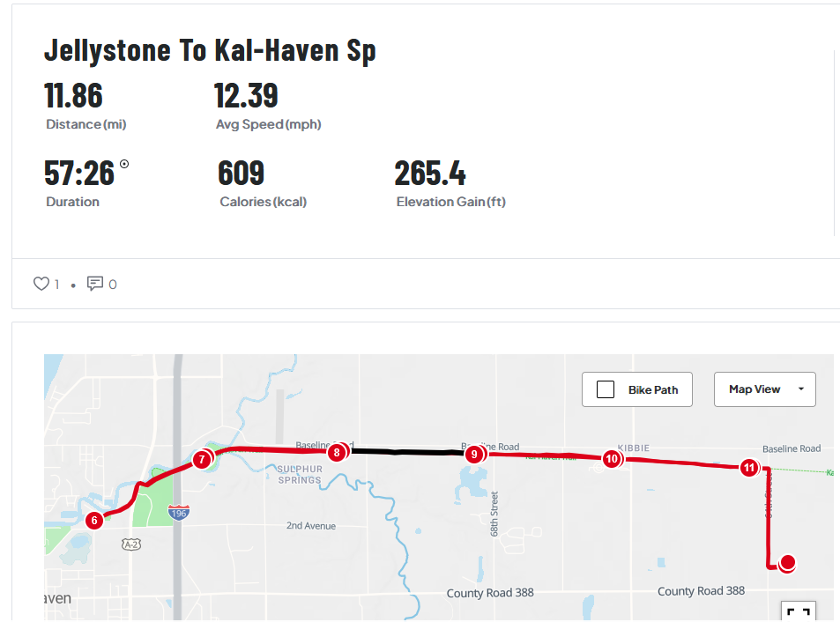Click the I-196 highway shield icon
This screenshot has height=622, width=840.
coord(179,512)
